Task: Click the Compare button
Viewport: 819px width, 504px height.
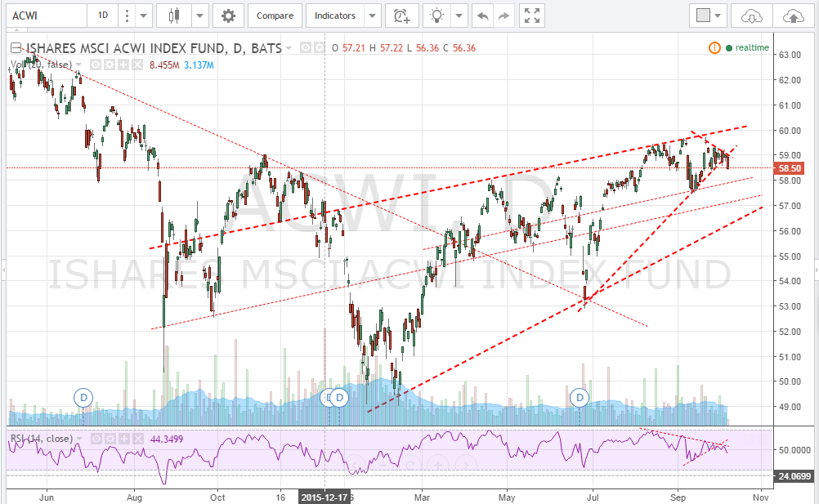Action: 275,16
